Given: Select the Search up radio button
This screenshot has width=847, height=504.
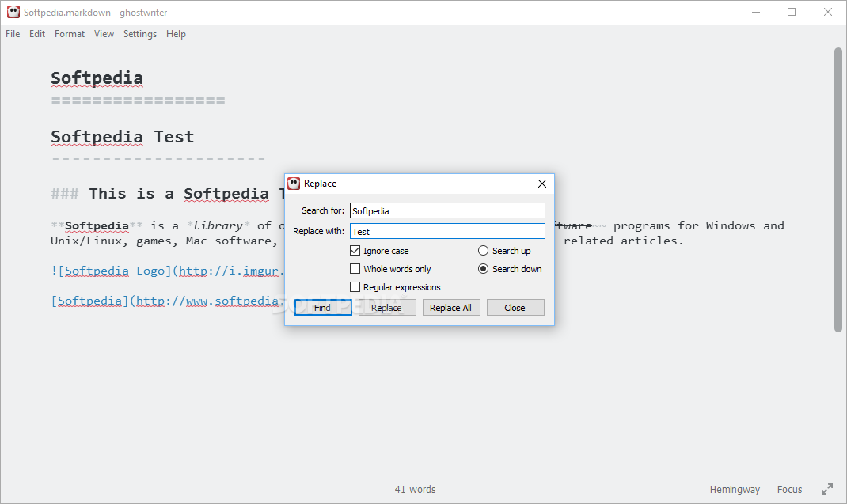Looking at the screenshot, I should tap(483, 251).
